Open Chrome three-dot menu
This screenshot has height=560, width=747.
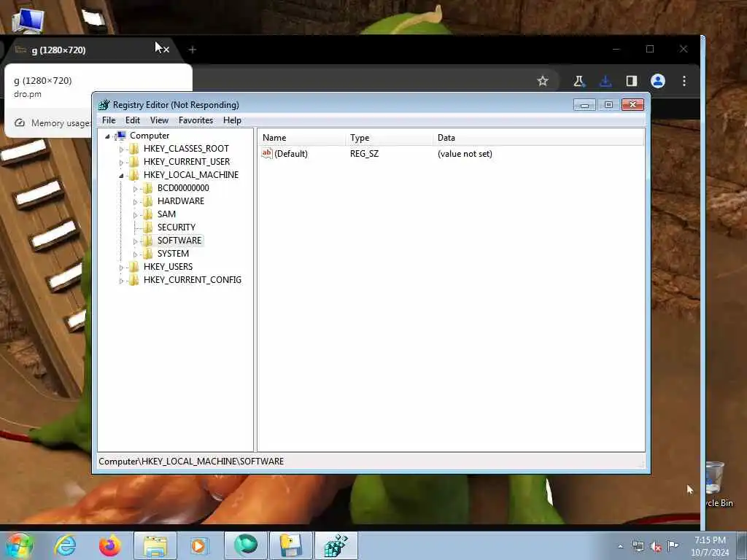684,81
